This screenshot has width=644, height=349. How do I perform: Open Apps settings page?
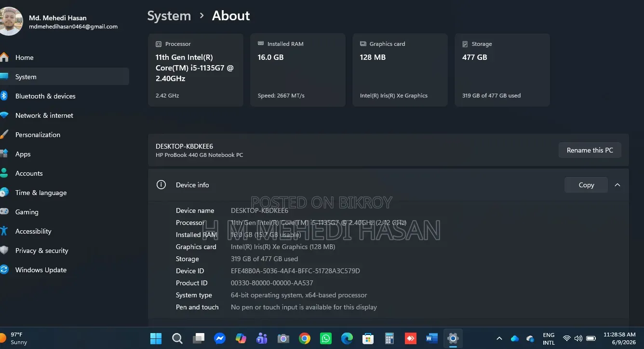point(65,154)
